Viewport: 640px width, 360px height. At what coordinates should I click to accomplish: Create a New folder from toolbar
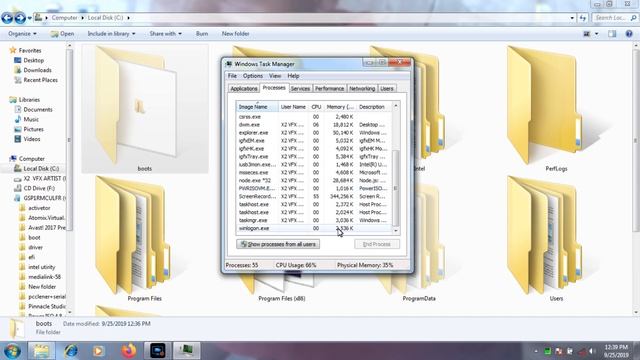[236, 34]
